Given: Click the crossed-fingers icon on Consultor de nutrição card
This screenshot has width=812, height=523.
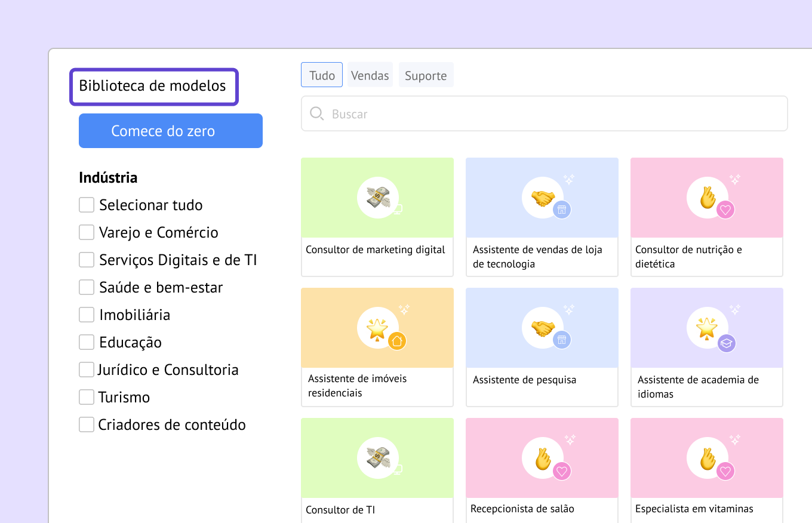Looking at the screenshot, I should pyautogui.click(x=707, y=197).
